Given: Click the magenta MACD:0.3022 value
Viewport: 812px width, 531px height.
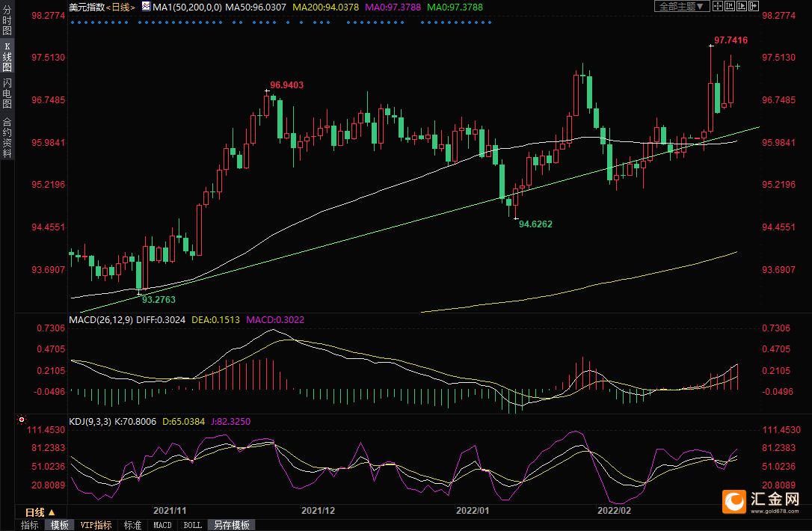Looking at the screenshot, I should (x=275, y=319).
